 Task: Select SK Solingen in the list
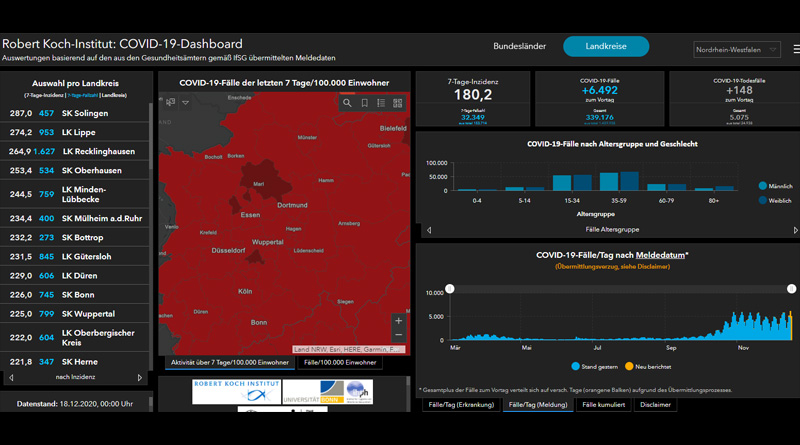(74, 113)
